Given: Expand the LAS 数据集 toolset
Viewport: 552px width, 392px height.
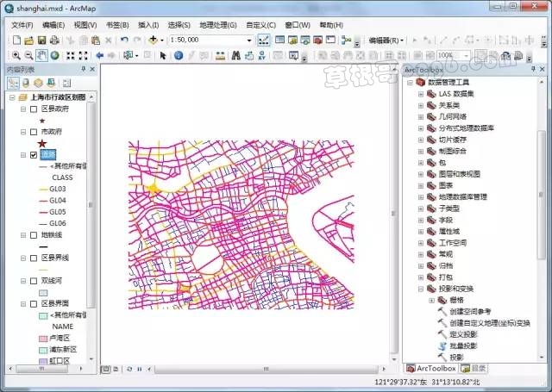Looking at the screenshot, I should tap(421, 94).
